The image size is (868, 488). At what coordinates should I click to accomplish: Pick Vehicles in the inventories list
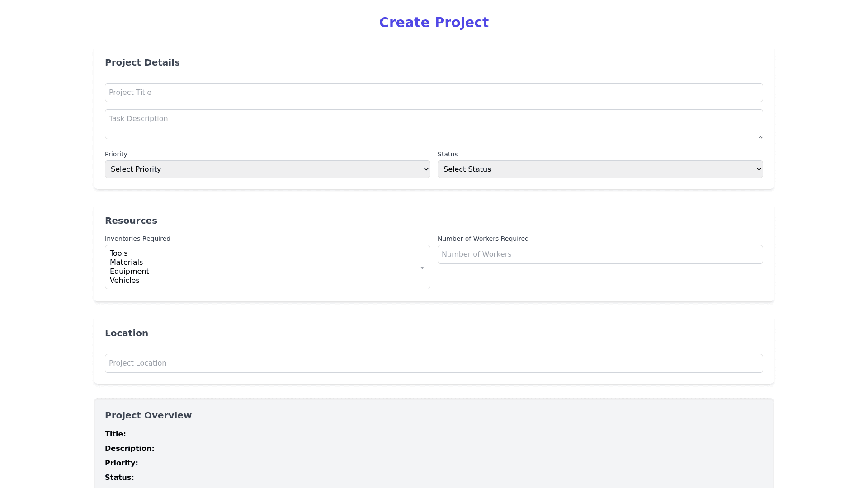click(124, 281)
